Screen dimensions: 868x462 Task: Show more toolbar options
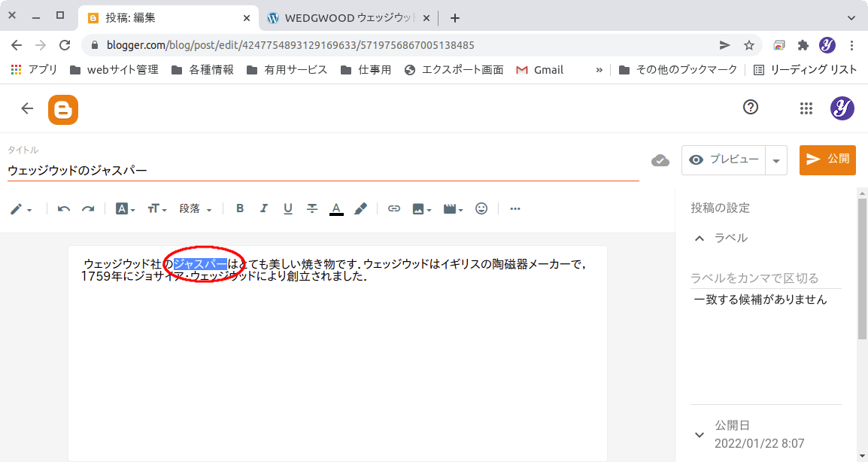515,209
